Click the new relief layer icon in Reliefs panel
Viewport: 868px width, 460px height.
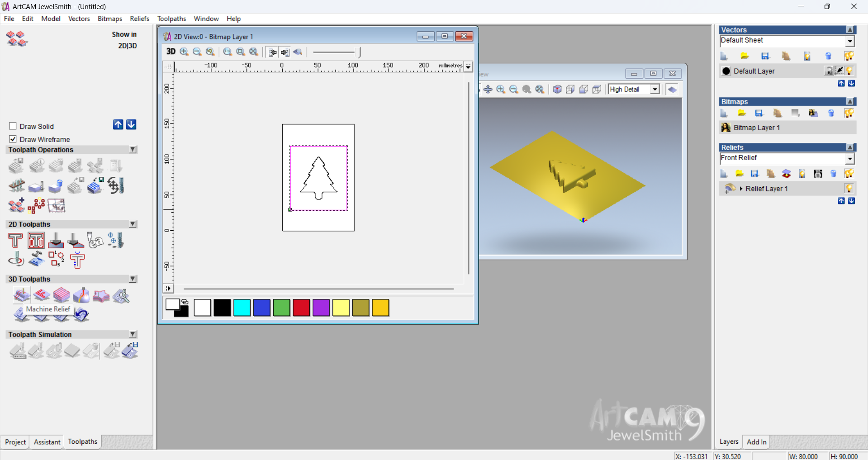click(724, 174)
